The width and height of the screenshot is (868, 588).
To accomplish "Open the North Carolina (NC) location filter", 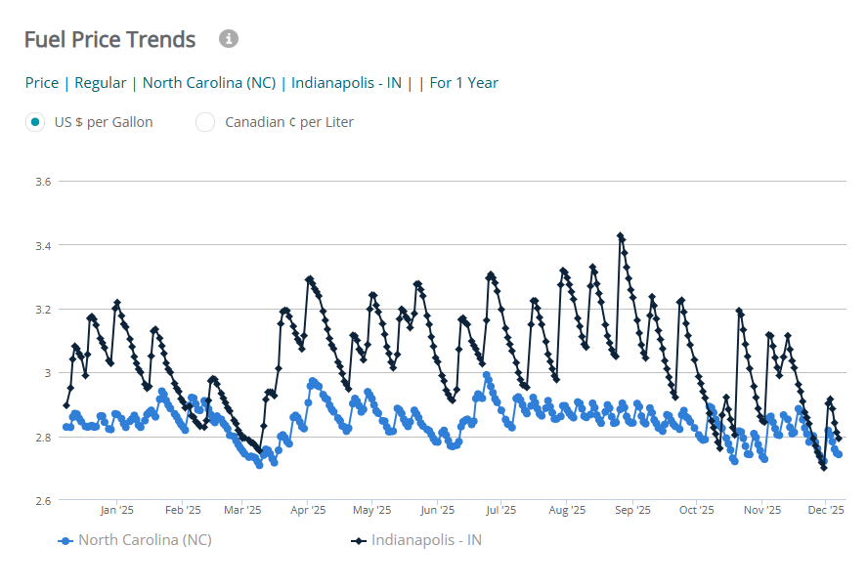I will pyautogui.click(x=207, y=83).
